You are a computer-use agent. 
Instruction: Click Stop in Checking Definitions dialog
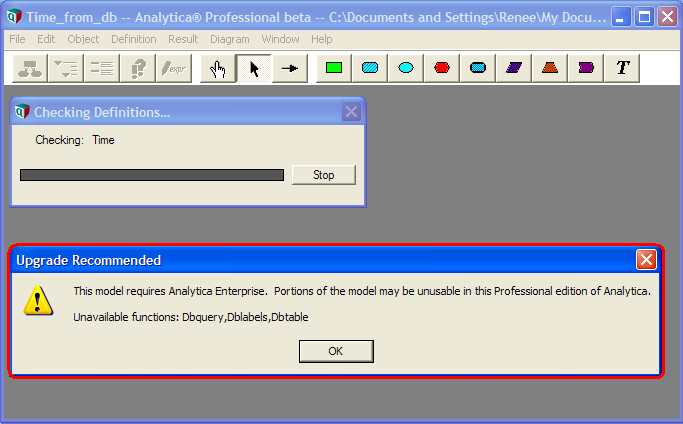pos(324,175)
